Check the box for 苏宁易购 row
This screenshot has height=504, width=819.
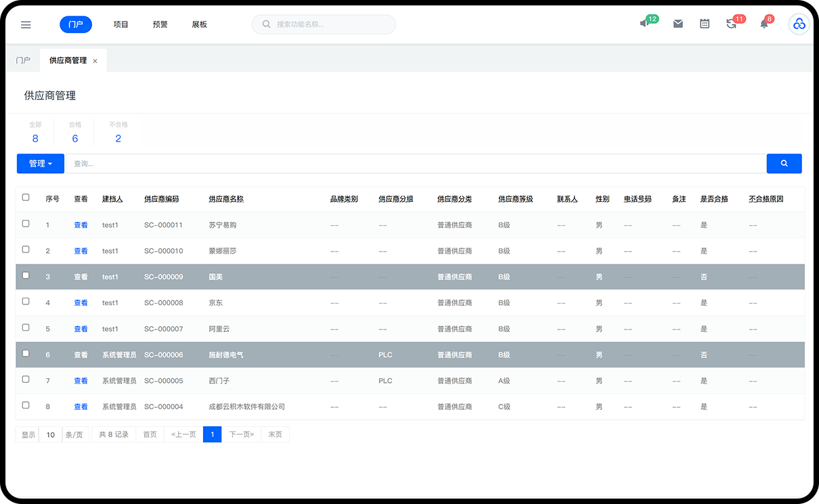tap(26, 223)
